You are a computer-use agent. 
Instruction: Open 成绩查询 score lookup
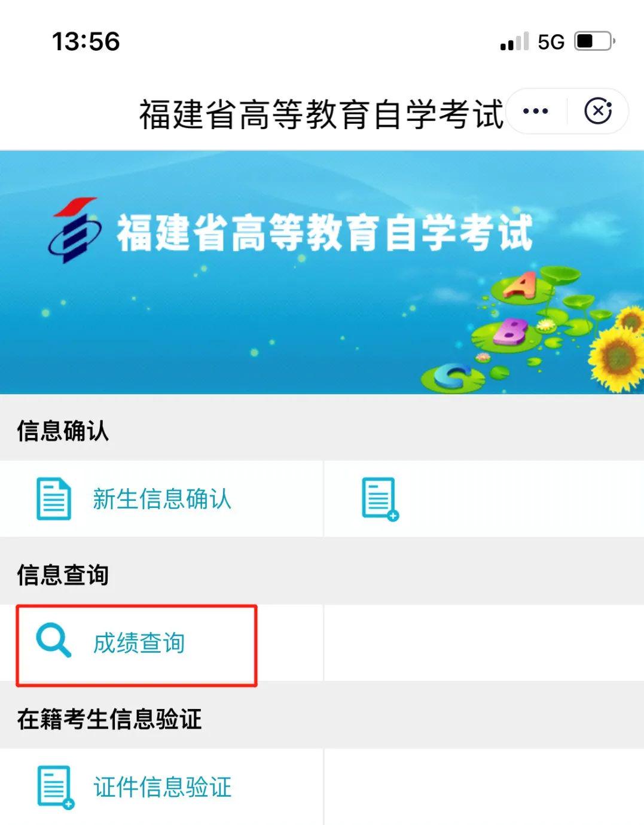139,643
